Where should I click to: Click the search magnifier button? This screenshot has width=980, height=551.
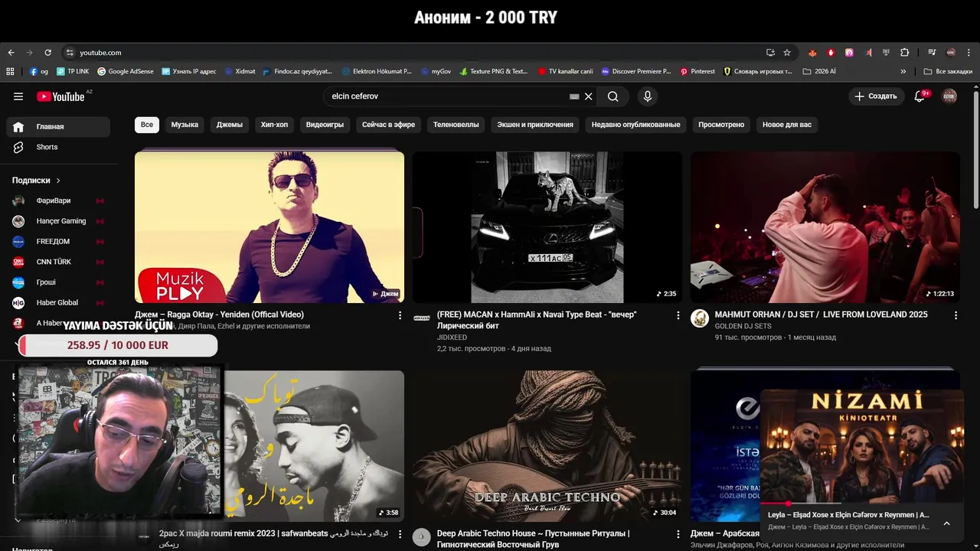pos(612,96)
